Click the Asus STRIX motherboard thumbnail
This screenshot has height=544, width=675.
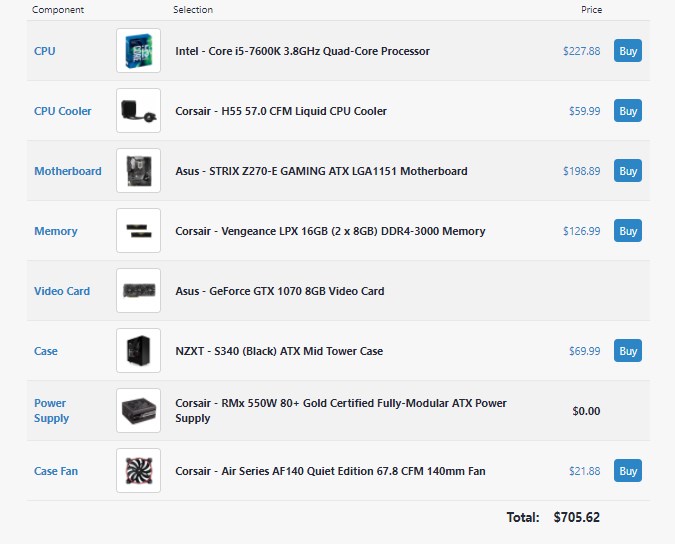(x=138, y=171)
